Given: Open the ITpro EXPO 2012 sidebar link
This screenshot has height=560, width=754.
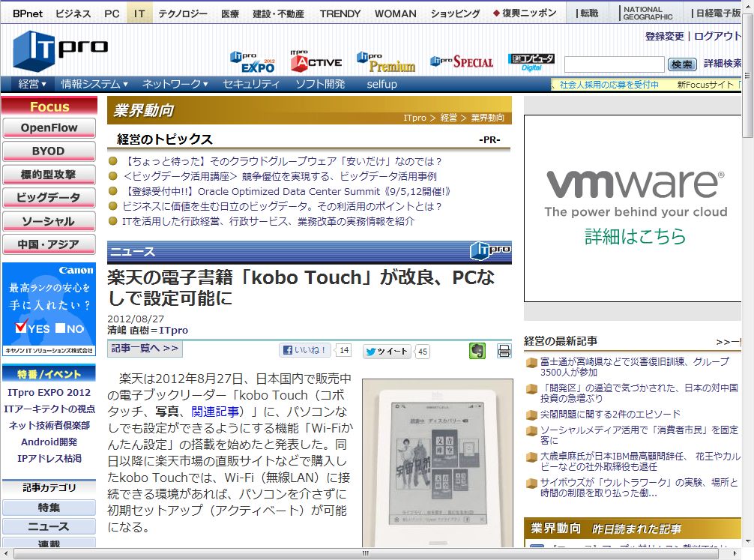Looking at the screenshot, I should 49,393.
